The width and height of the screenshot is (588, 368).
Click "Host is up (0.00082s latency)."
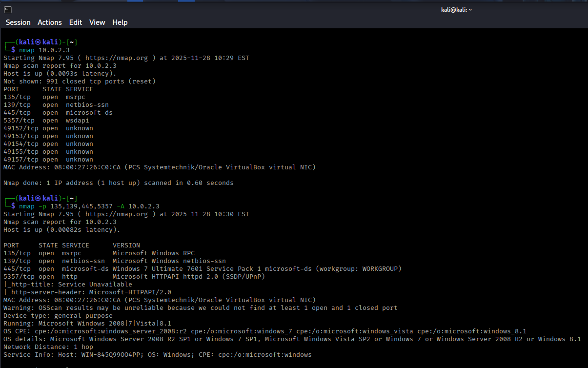click(x=62, y=230)
